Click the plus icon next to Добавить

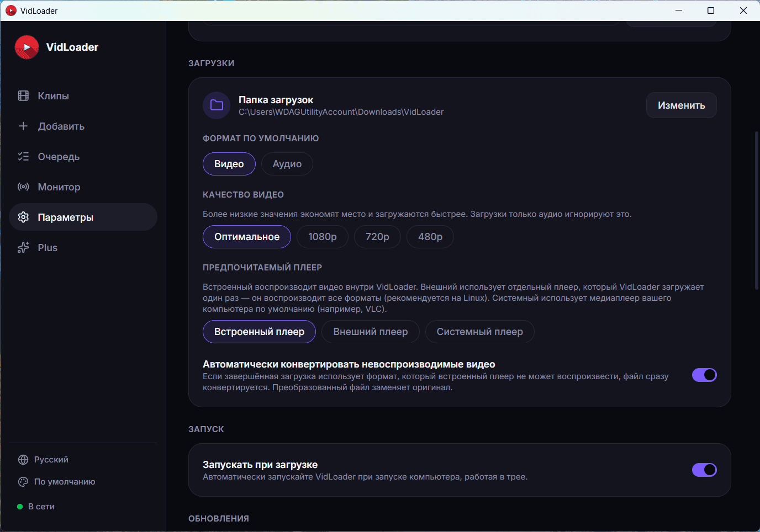pos(23,126)
